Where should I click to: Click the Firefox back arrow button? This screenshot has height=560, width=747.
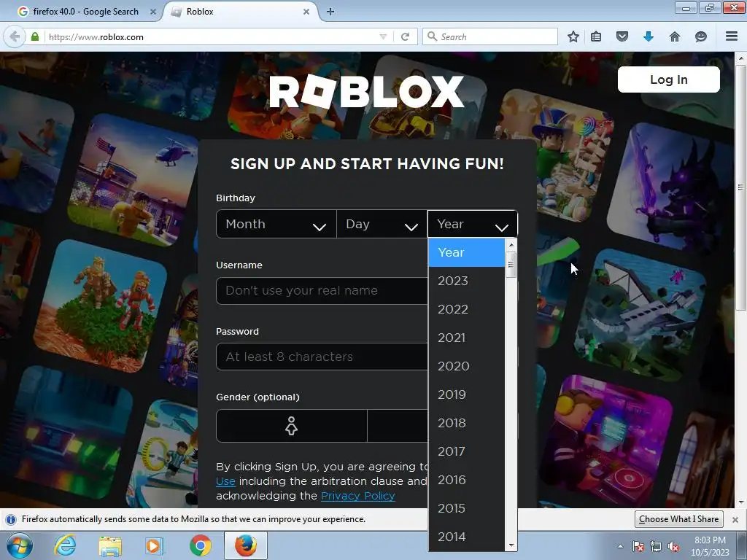15,36
